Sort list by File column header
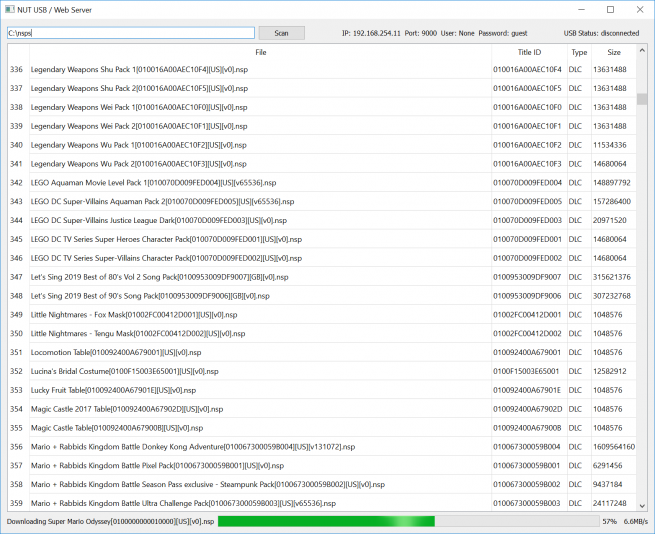Image resolution: width=655 pixels, height=534 pixels. 260,52
